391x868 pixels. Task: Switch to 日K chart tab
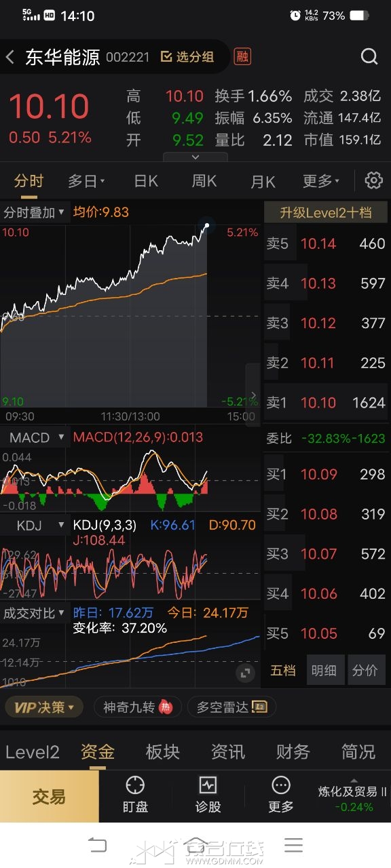146,181
